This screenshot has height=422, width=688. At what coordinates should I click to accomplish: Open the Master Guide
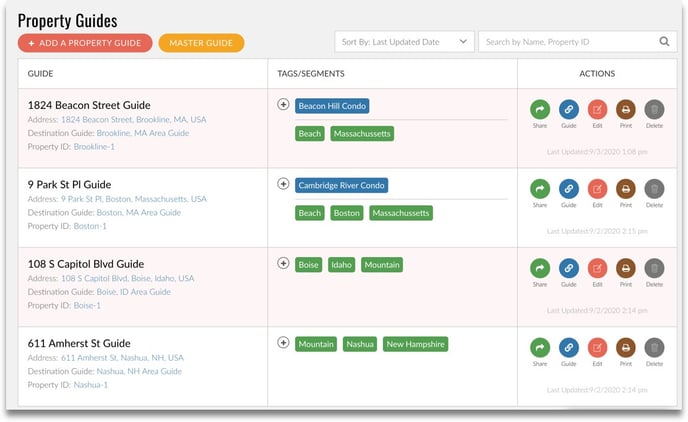click(201, 43)
